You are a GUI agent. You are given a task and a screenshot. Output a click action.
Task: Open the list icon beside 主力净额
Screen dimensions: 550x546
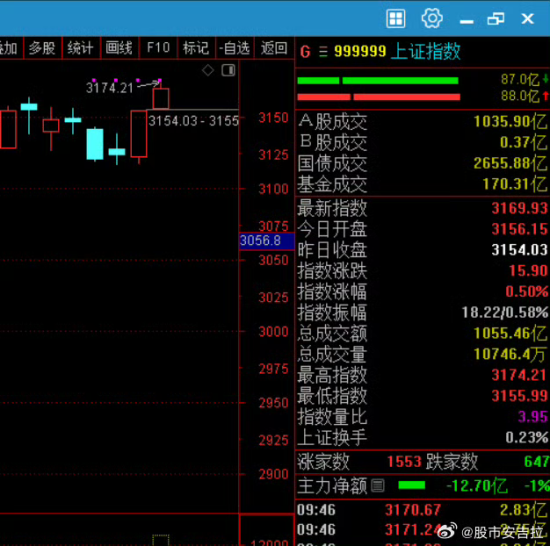(378, 486)
